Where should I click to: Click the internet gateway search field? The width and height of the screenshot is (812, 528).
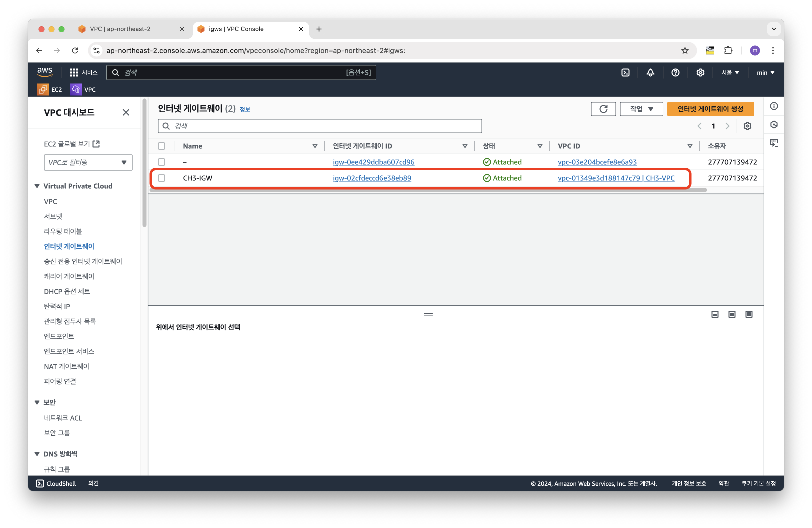click(320, 126)
